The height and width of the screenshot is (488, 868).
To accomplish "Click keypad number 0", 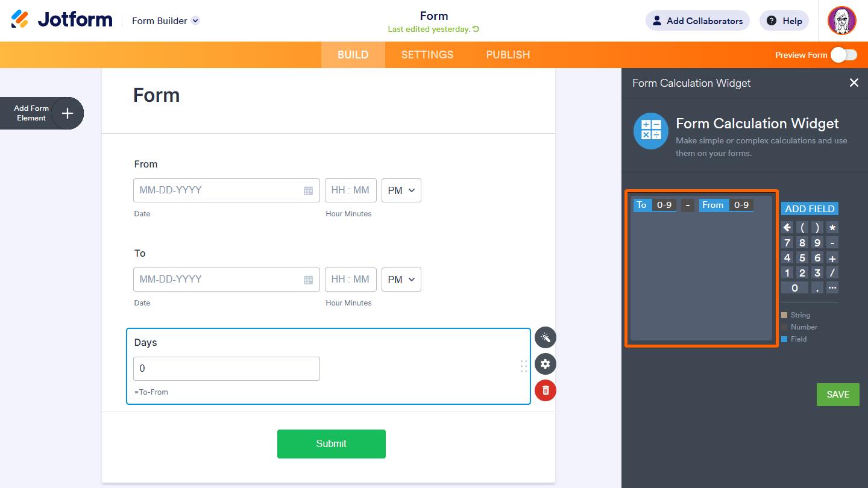I will pos(794,288).
